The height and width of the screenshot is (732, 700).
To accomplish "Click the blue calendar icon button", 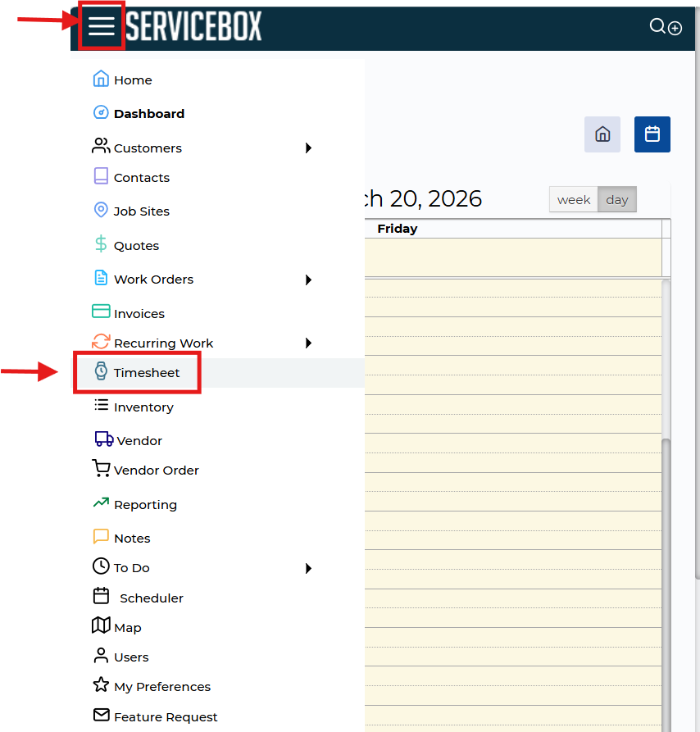I will pos(652,134).
